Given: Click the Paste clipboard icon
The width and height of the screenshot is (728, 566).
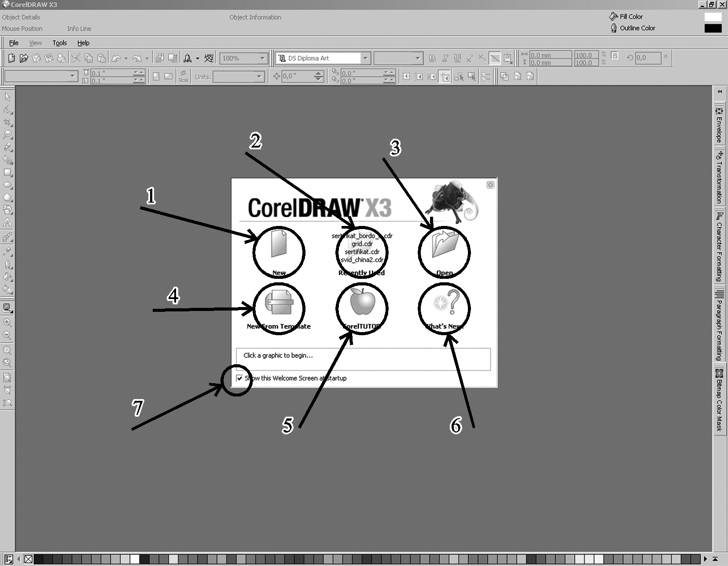Looking at the screenshot, I should point(101,58).
